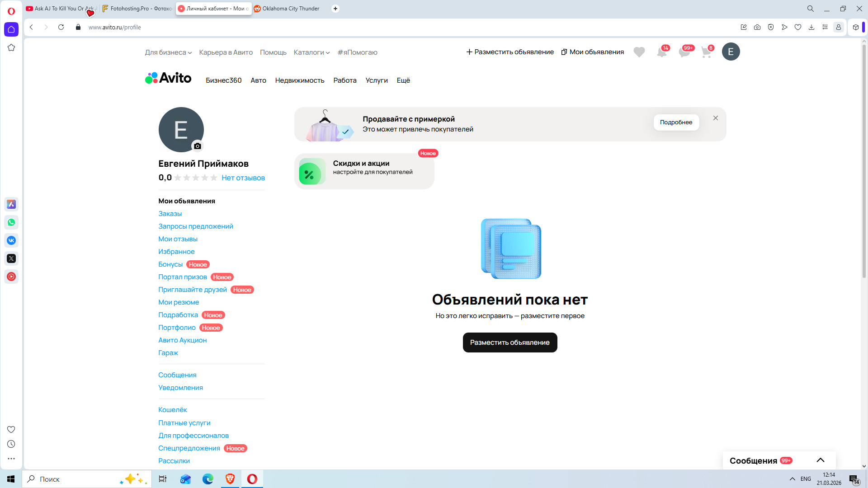Image resolution: width=868 pixels, height=488 pixels.
Task: Open messages chat bubble icon in header
Action: (684, 52)
